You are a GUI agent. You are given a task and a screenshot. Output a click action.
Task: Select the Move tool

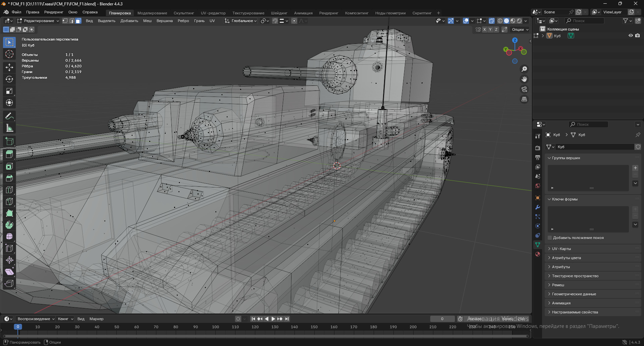tap(9, 67)
